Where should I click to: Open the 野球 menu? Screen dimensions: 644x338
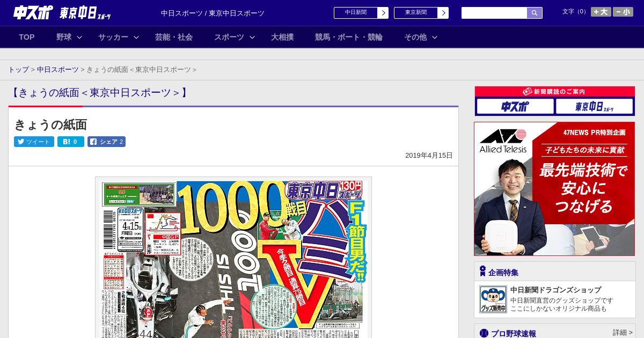(x=64, y=37)
